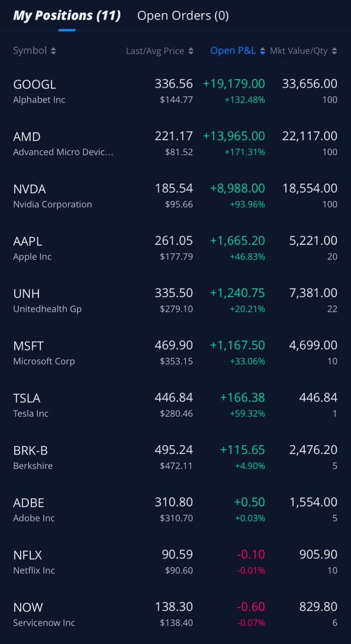Select TSLA Tesla Inc row
Image resolution: width=351 pixels, height=644 pixels.
tap(175, 405)
